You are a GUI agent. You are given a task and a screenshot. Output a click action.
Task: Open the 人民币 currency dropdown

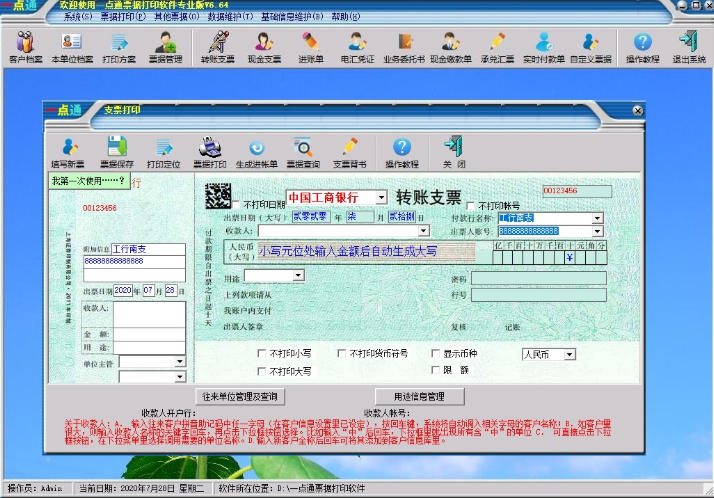570,354
